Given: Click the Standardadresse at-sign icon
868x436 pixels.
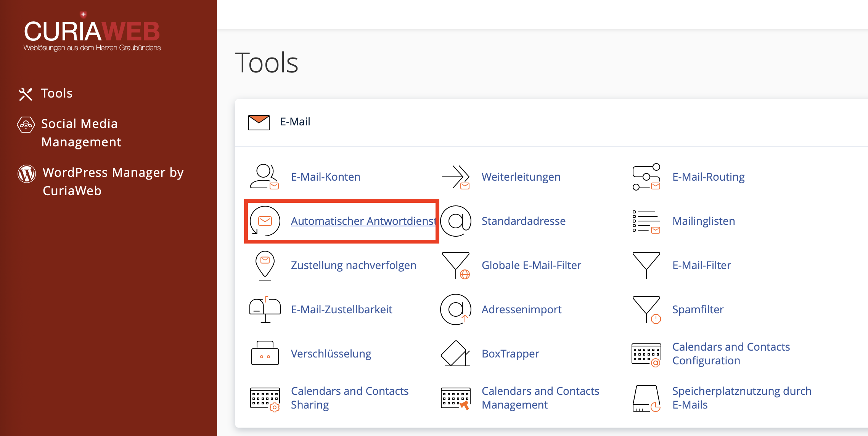Looking at the screenshot, I should (456, 221).
